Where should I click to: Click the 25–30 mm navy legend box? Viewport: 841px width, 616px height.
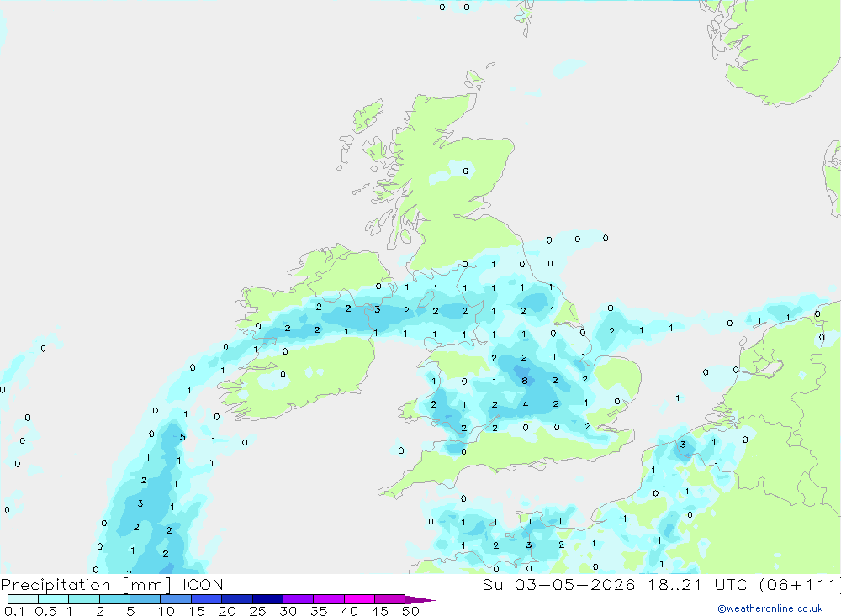coord(267,599)
